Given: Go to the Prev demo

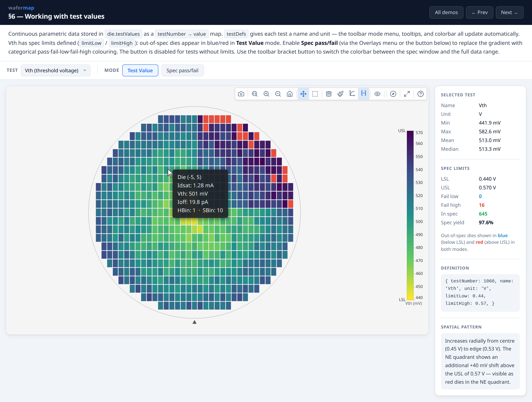Looking at the screenshot, I should coord(479,12).
